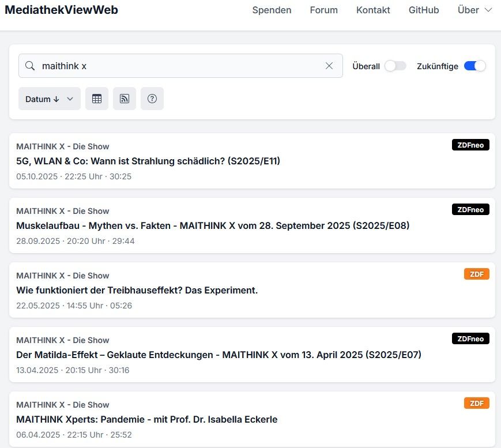501x448 pixels.
Task: Enable the Überall toggle switch
Action: pos(395,66)
